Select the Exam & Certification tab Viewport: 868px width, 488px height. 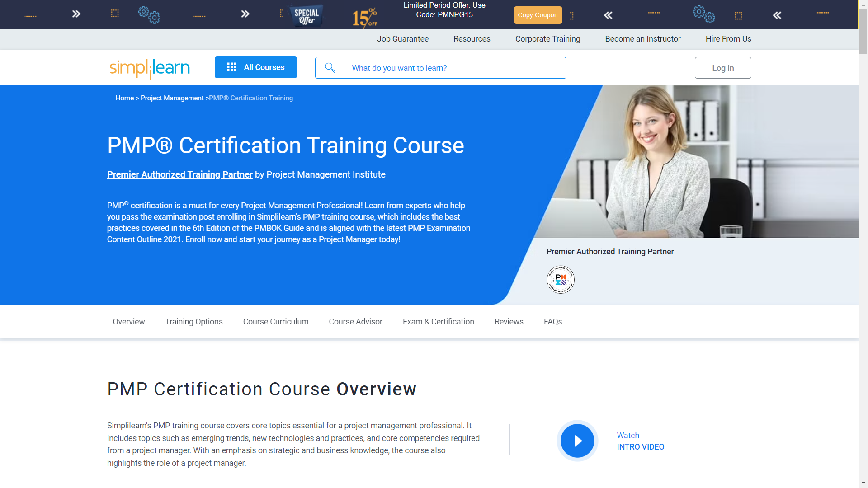(438, 322)
